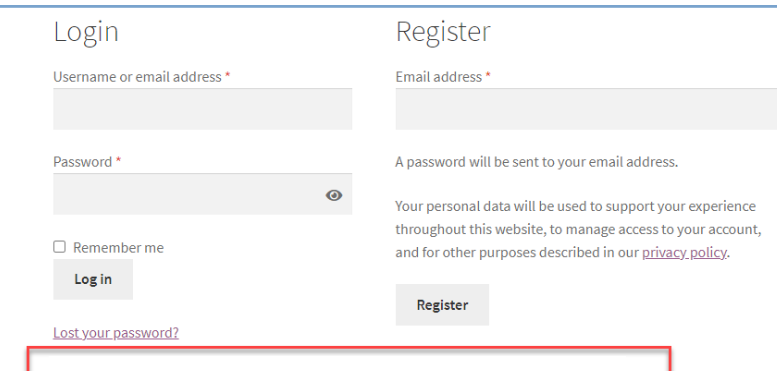This screenshot has height=371, width=777.
Task: Show password using the eye icon
Action: 333,195
